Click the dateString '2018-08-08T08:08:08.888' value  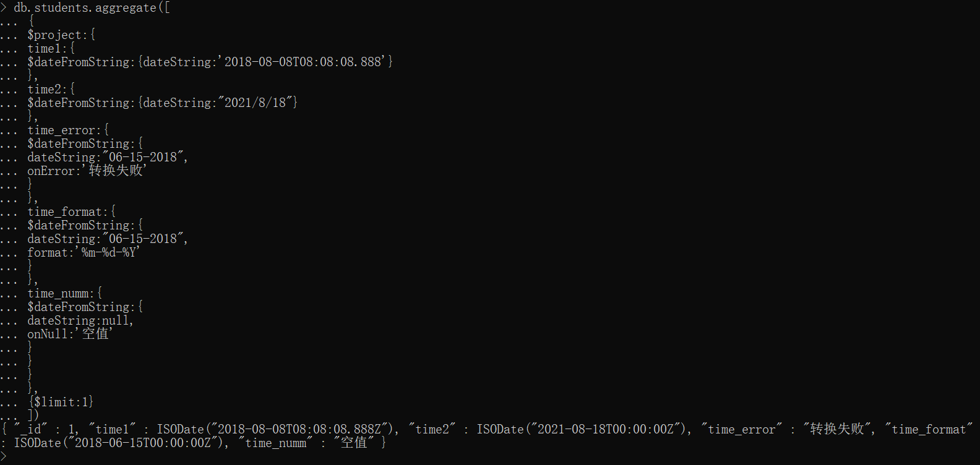(304, 62)
